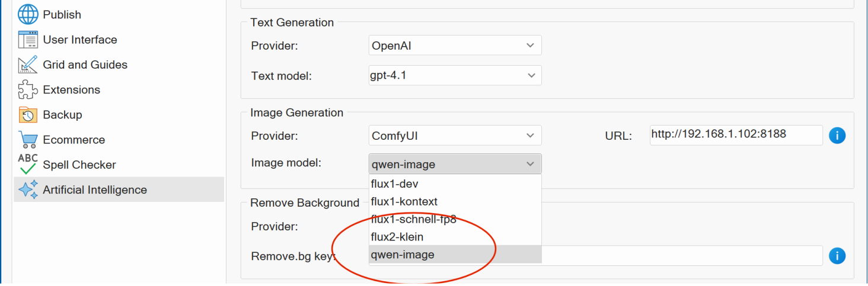Click info icon next to ComfyUI URL

837,136
